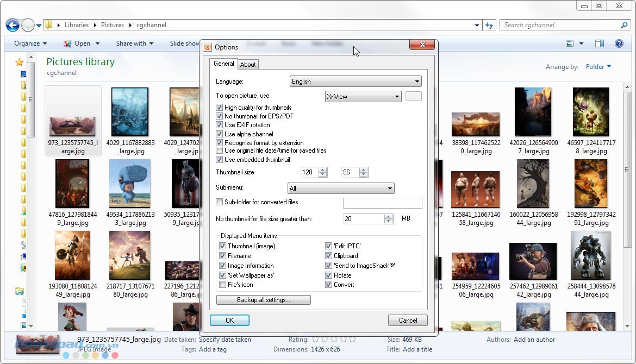The height and width of the screenshot is (364, 636).
Task: Click the Help question mark icon
Action: [619, 43]
